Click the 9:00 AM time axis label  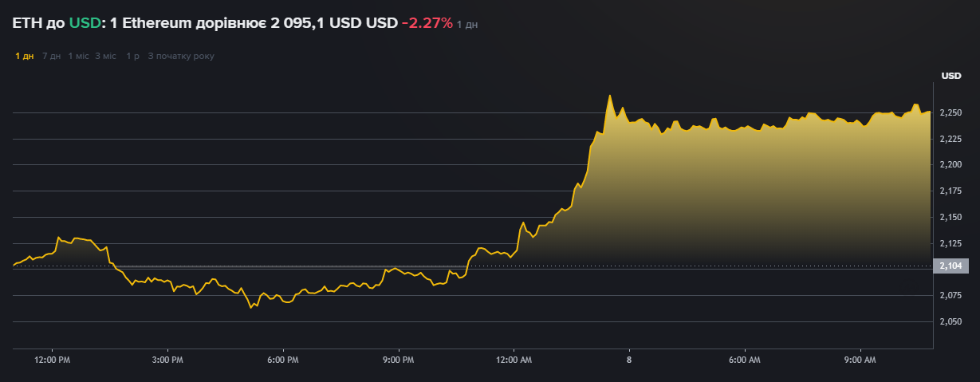pos(860,360)
